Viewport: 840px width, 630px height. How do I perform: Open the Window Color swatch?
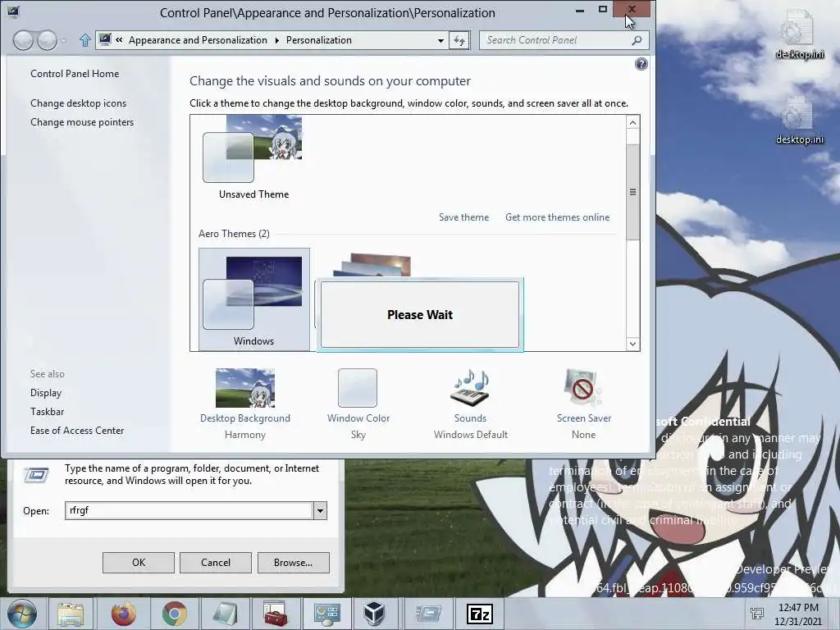(358, 388)
